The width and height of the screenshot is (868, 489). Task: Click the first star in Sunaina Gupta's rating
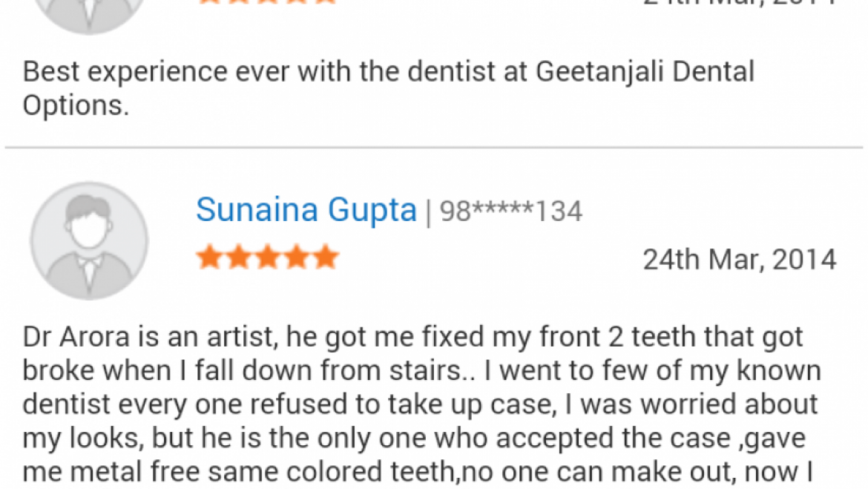211,257
